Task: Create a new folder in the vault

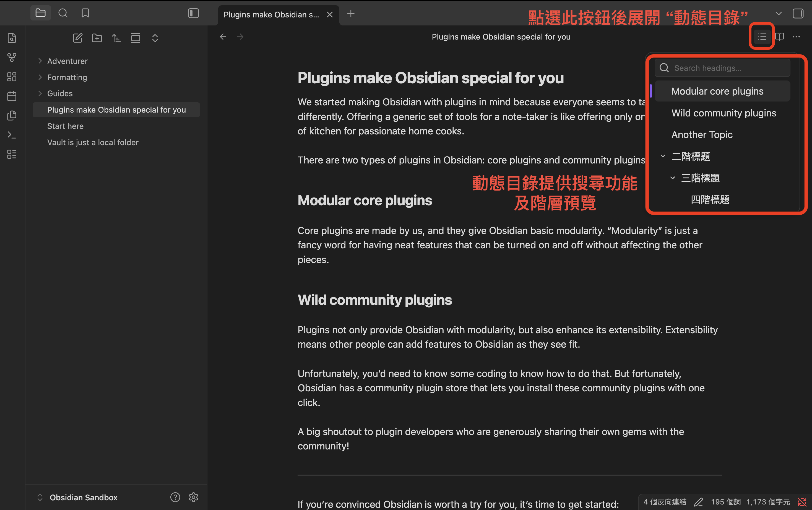Action: tap(97, 38)
